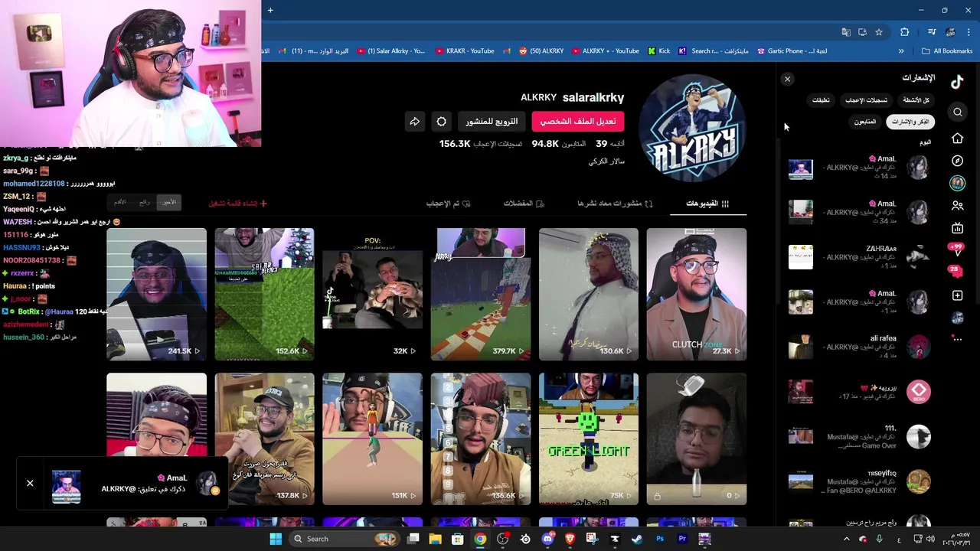
Task: Select the Popular sort option
Action: point(145,202)
